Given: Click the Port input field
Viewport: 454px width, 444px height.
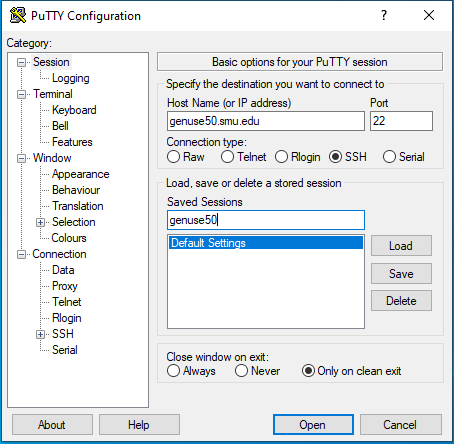Looking at the screenshot, I should [401, 121].
